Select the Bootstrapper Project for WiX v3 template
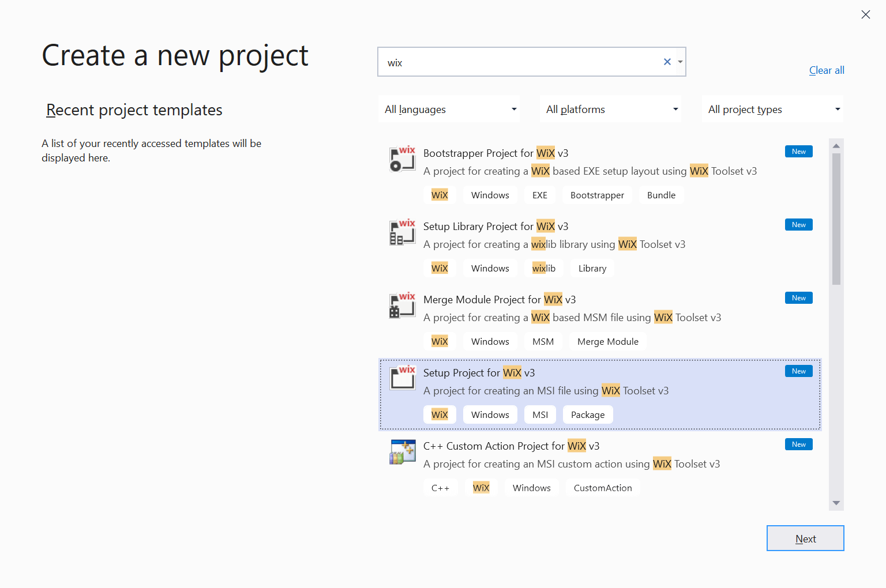This screenshot has height=588, width=886. (x=495, y=153)
